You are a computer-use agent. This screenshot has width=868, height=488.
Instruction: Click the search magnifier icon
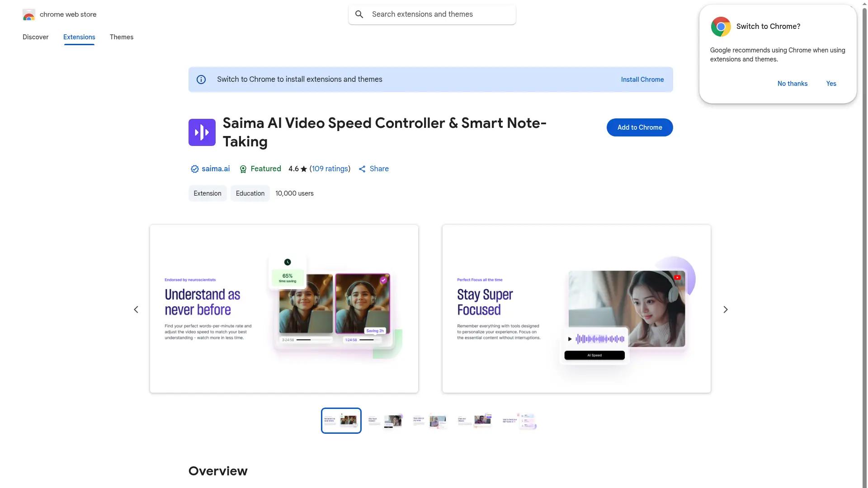(x=359, y=14)
